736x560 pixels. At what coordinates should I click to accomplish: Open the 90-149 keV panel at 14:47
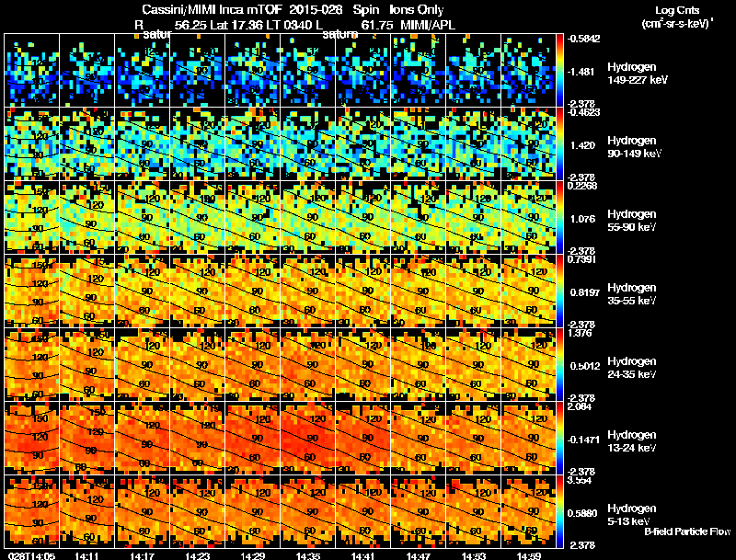[419, 144]
